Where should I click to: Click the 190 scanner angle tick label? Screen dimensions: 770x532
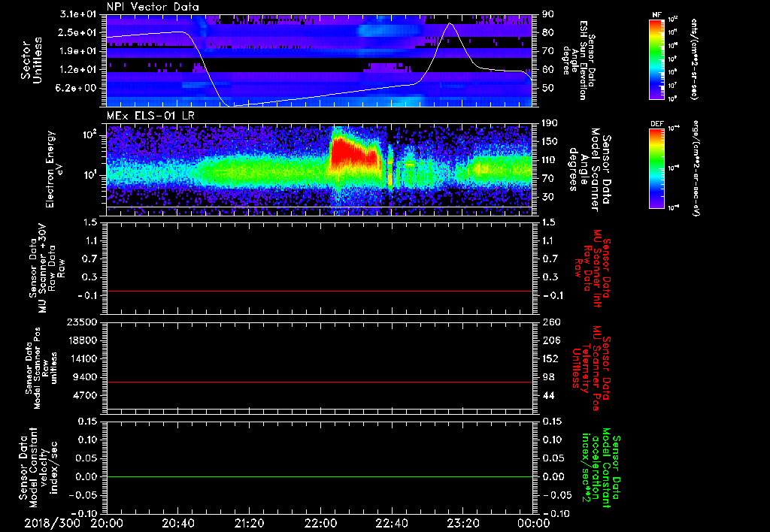(x=549, y=123)
